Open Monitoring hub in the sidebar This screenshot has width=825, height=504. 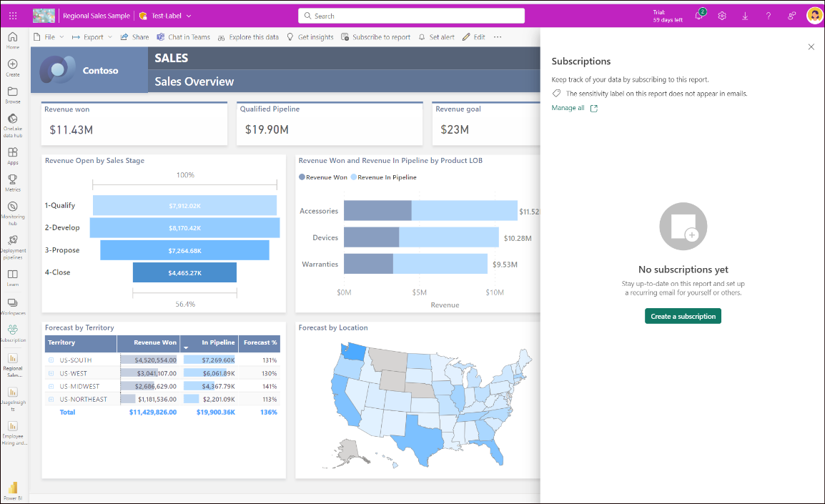[x=13, y=213]
